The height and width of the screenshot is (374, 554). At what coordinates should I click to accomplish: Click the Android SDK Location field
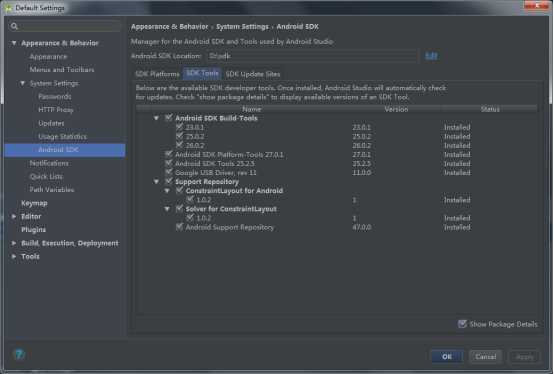pos(312,56)
